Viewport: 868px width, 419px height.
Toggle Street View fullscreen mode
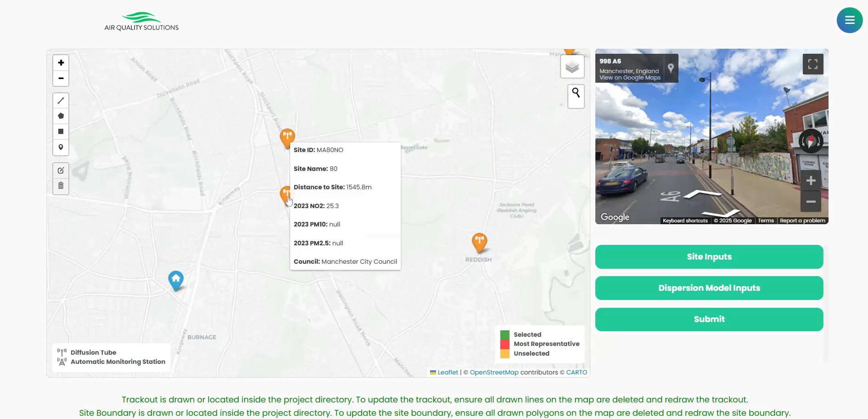tap(812, 64)
